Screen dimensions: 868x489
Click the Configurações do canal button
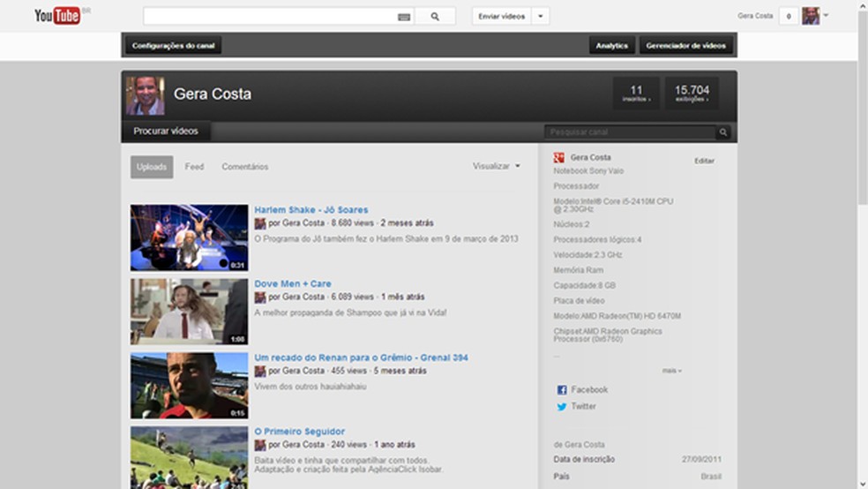pos(173,45)
